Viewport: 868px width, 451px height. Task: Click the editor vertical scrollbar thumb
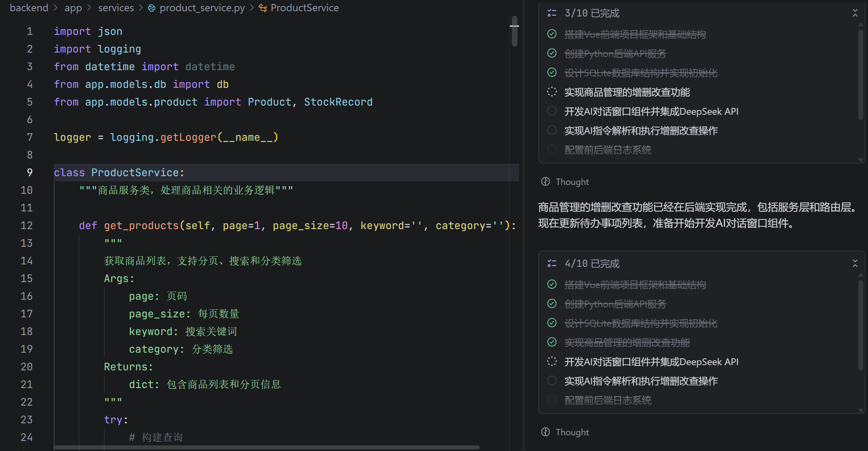[514, 32]
